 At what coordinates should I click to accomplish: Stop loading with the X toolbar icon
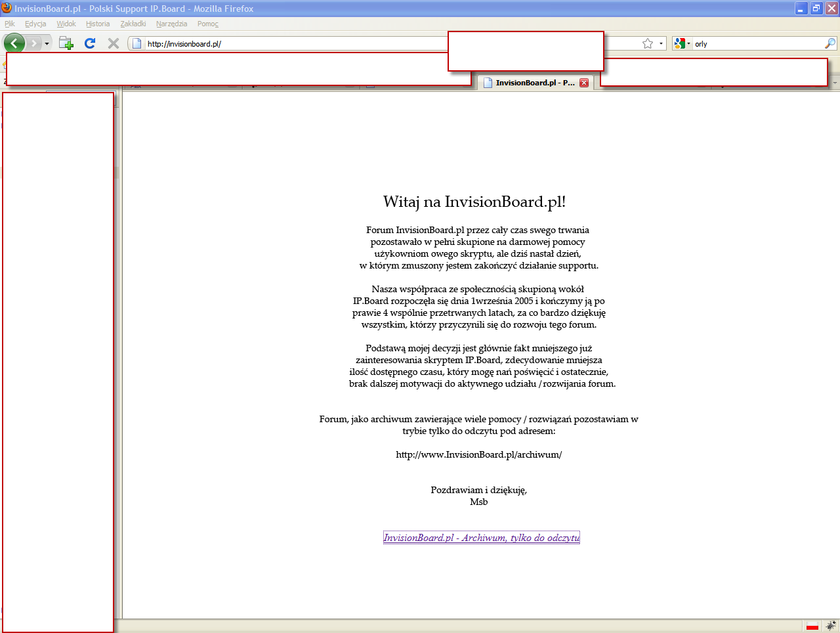pyautogui.click(x=114, y=43)
